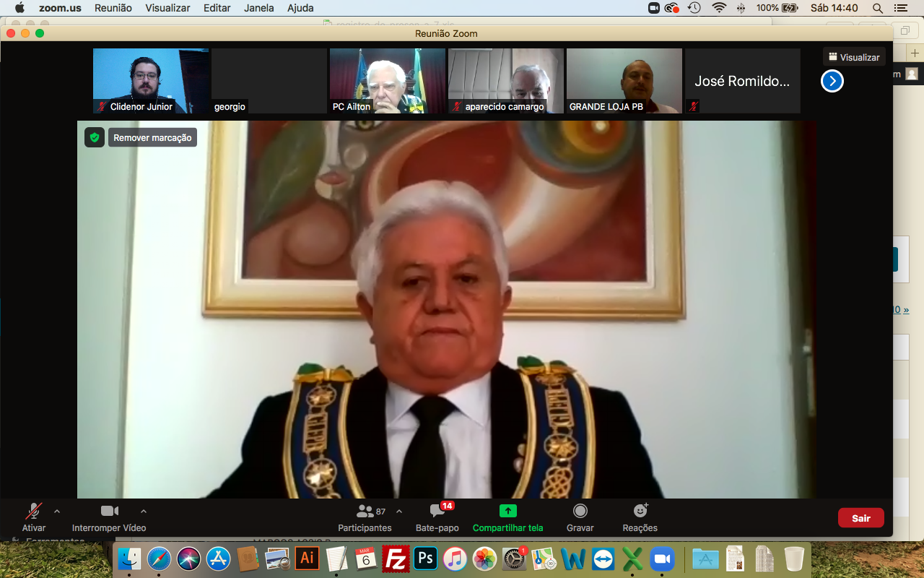Open the Reunião menu
Viewport: 924px width, 578px height.
coord(113,8)
